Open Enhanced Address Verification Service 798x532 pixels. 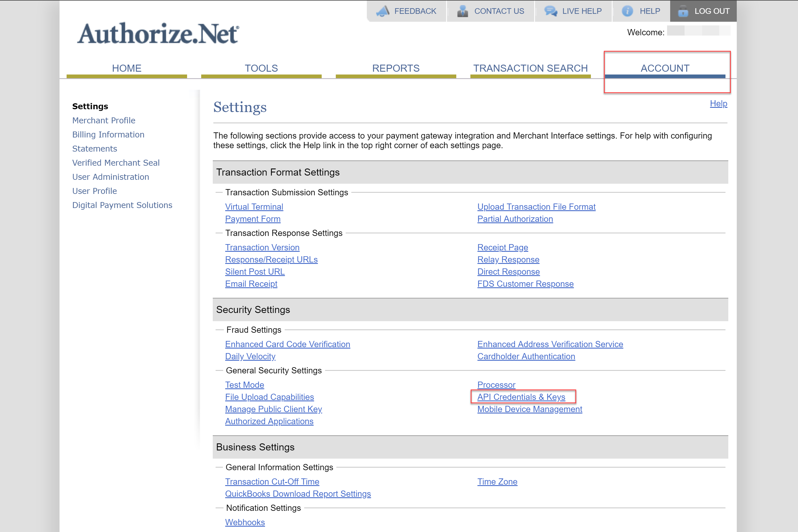coord(550,344)
